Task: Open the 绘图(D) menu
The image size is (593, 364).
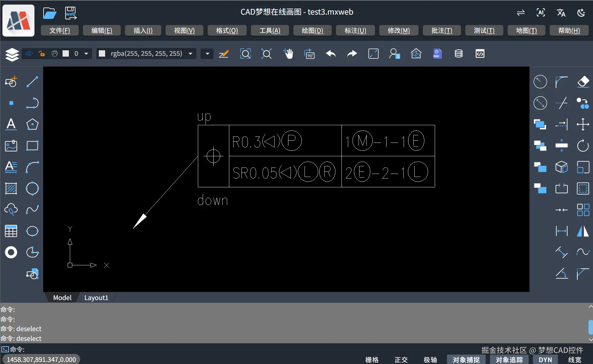Action: 312,30
